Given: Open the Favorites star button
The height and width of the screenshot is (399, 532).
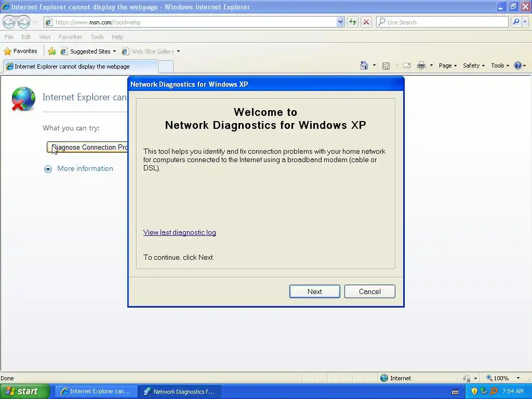Looking at the screenshot, I should tap(20, 51).
